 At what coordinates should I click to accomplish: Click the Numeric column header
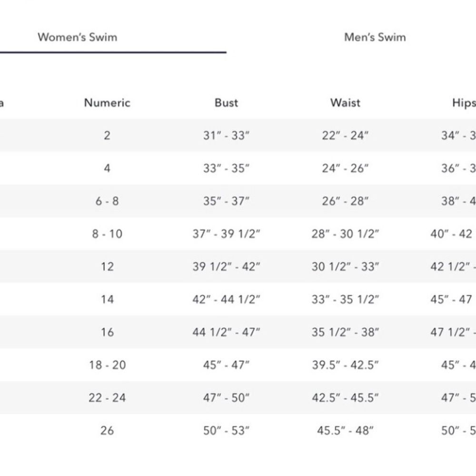point(107,103)
